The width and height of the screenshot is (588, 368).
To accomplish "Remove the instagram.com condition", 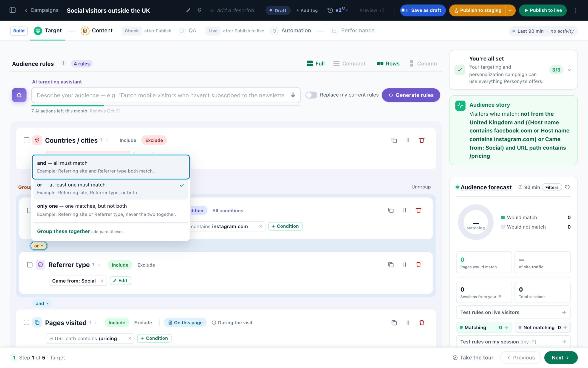I will [x=260, y=226].
